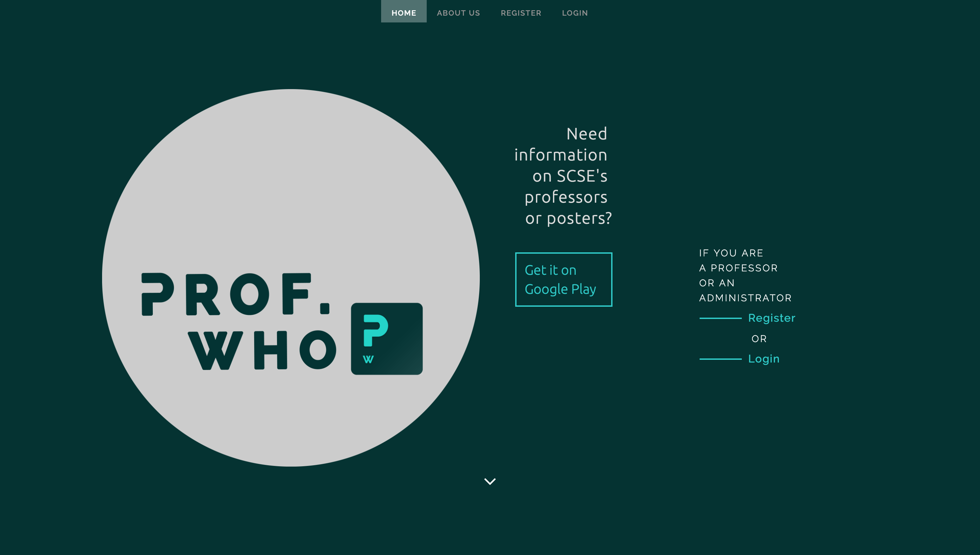Viewport: 980px width, 555px height.
Task: Select LOGIN in the top navigation bar
Action: [x=575, y=13]
